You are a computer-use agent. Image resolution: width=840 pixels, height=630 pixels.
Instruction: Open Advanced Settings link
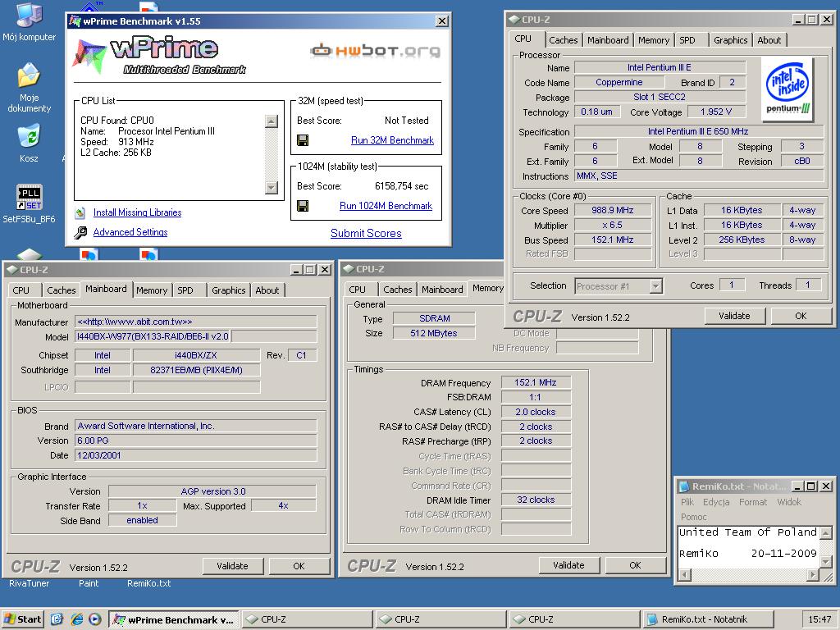pos(130,232)
